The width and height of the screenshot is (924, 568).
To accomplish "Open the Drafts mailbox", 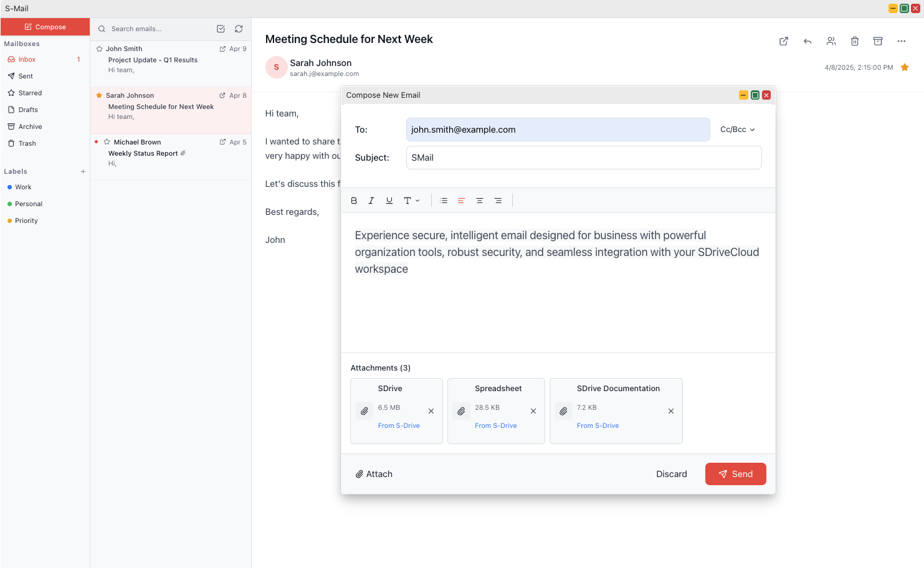I will click(28, 110).
